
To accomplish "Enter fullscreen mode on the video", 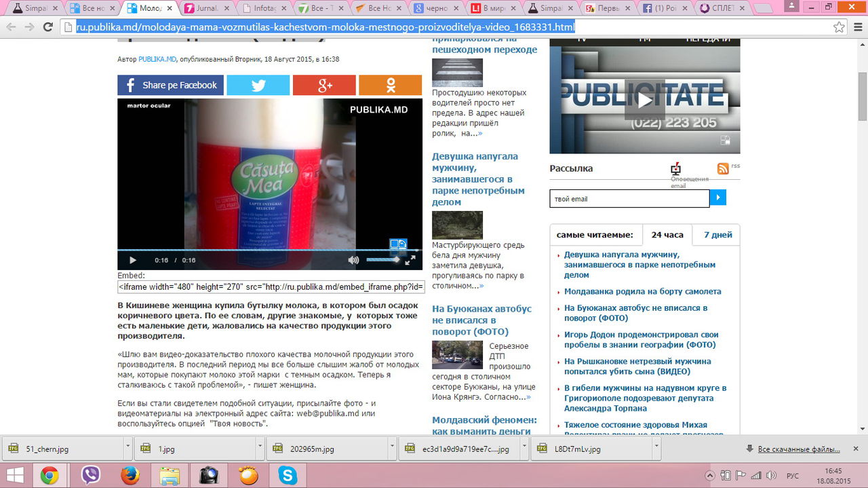I will 410,260.
